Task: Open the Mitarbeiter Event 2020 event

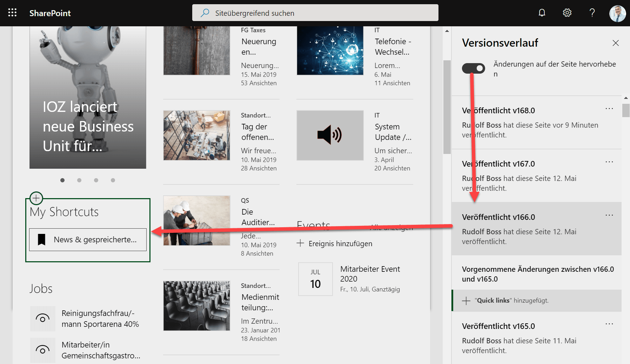Action: pyautogui.click(x=370, y=274)
